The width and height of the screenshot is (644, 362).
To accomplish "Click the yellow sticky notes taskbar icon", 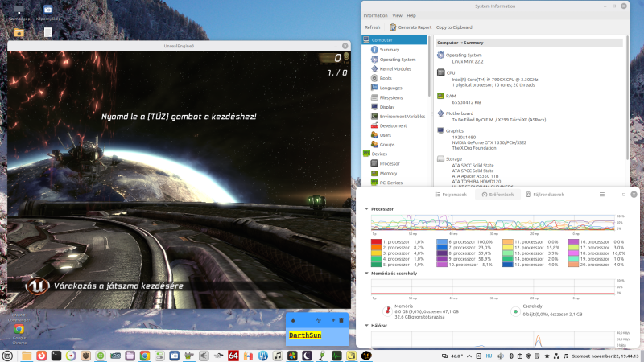I will tap(352, 356).
